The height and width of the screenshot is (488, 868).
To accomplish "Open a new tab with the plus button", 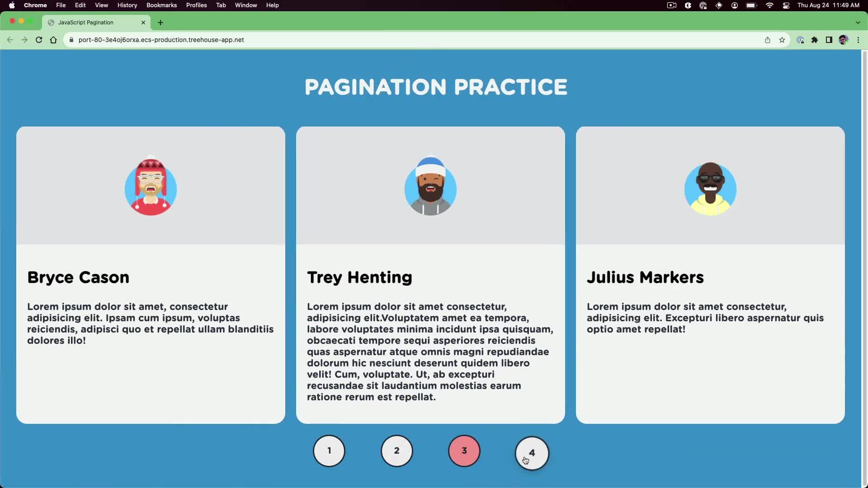I will pyautogui.click(x=160, y=22).
